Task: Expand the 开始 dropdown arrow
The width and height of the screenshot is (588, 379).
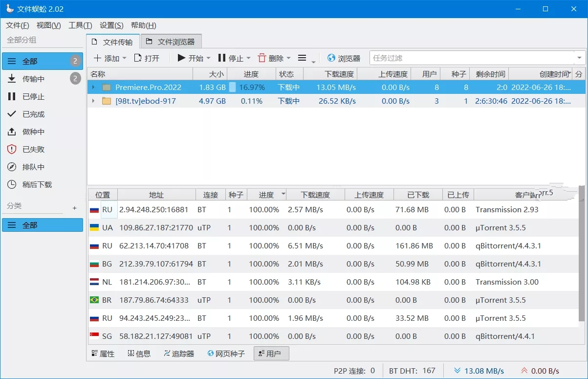Action: [208, 58]
